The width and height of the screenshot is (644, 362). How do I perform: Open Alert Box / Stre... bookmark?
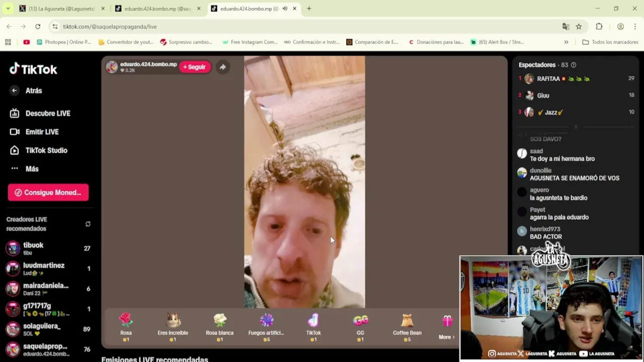(497, 42)
